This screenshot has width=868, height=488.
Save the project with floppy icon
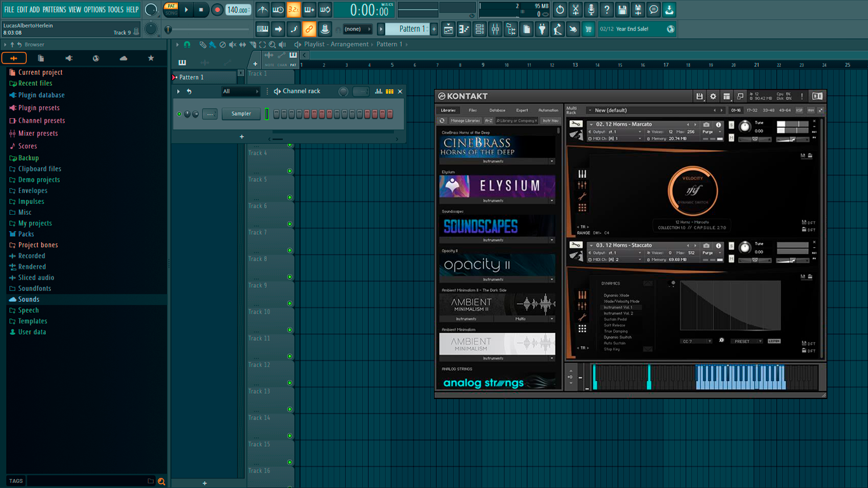[x=622, y=10]
